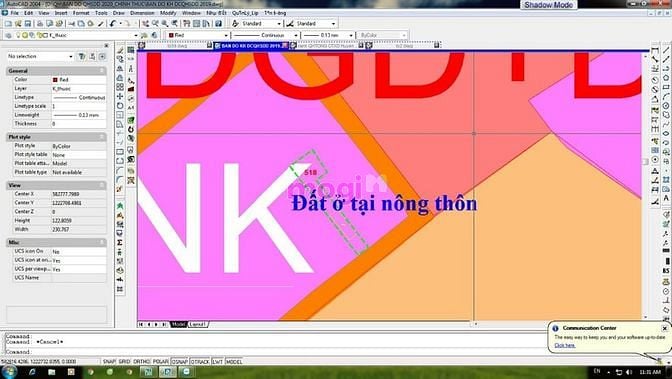Screen dimensions: 672x379
Task: Click the last-tab navigation arrow beside Model tab
Action: click(164, 325)
